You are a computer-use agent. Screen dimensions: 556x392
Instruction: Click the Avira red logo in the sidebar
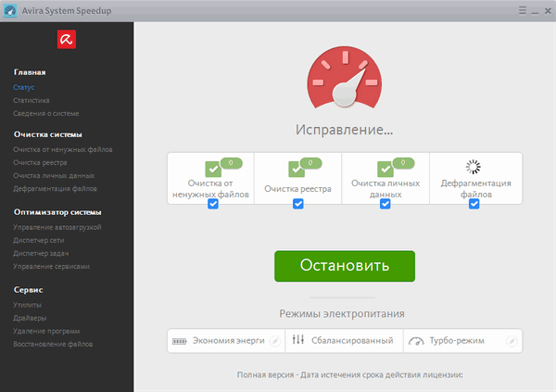[x=67, y=39]
